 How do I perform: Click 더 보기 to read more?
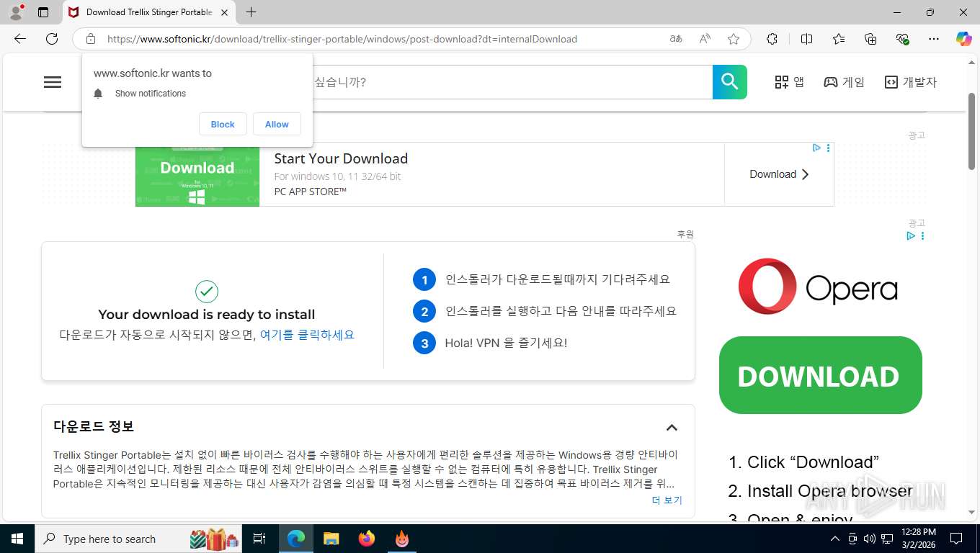(x=667, y=500)
